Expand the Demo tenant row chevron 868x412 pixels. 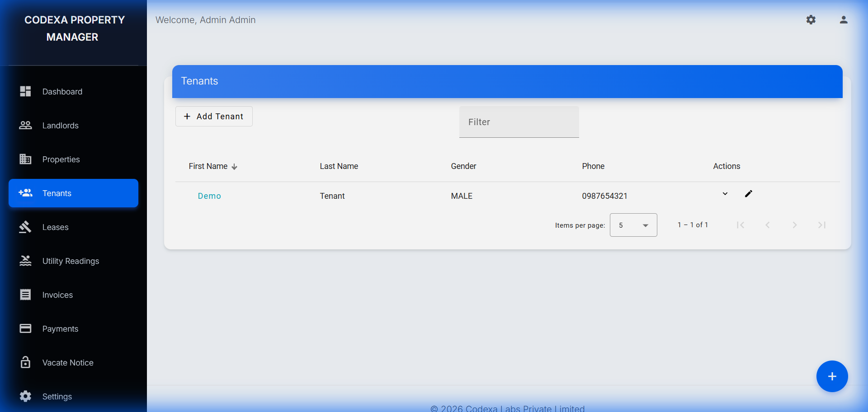[x=725, y=194]
